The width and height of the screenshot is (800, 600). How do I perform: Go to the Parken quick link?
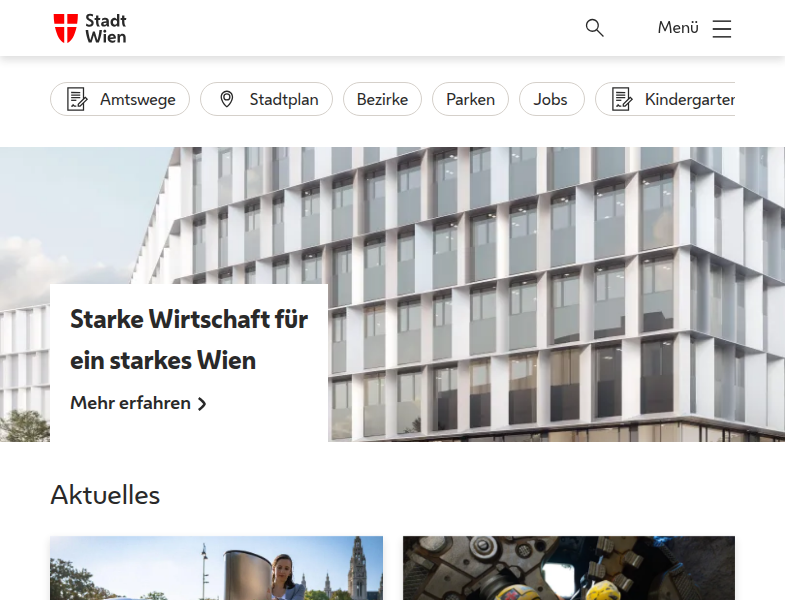pyautogui.click(x=470, y=99)
